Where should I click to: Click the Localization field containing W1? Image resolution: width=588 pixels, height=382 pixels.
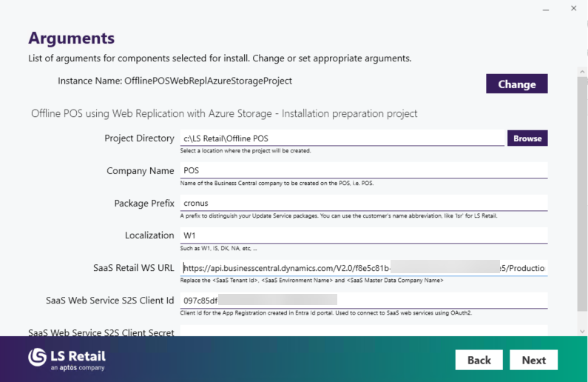click(364, 235)
